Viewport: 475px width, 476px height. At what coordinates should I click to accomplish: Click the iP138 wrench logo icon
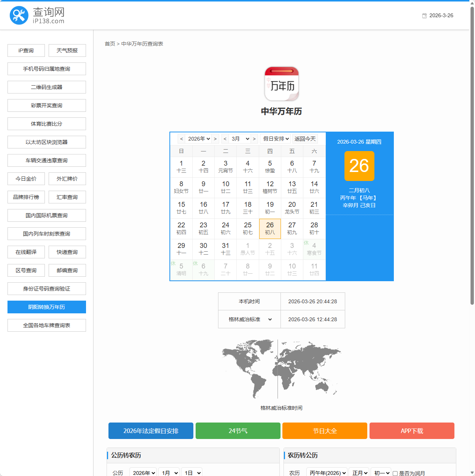tap(19, 15)
